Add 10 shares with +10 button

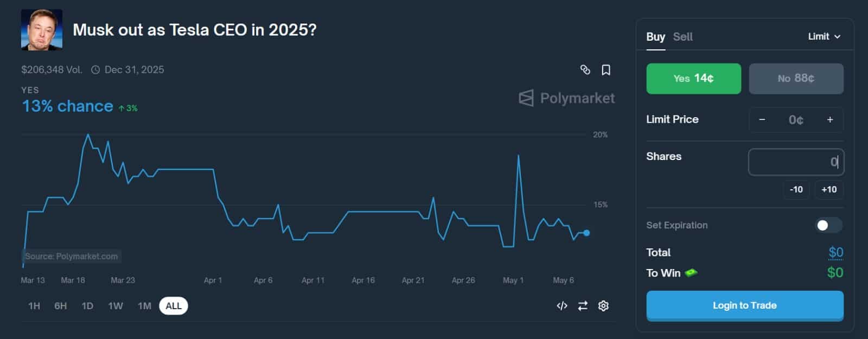coord(829,189)
